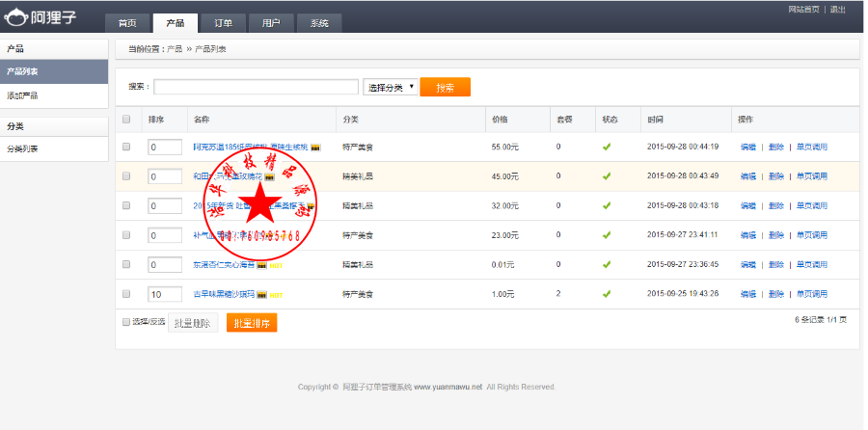The width and height of the screenshot is (868, 430).
Task: Toggle the 选择/反选 checkbox
Action: point(126,322)
